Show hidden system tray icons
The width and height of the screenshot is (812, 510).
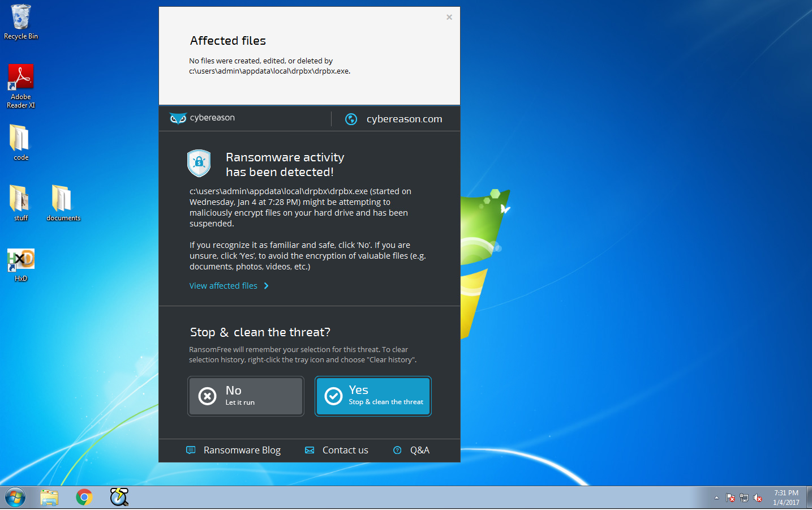[716, 498]
